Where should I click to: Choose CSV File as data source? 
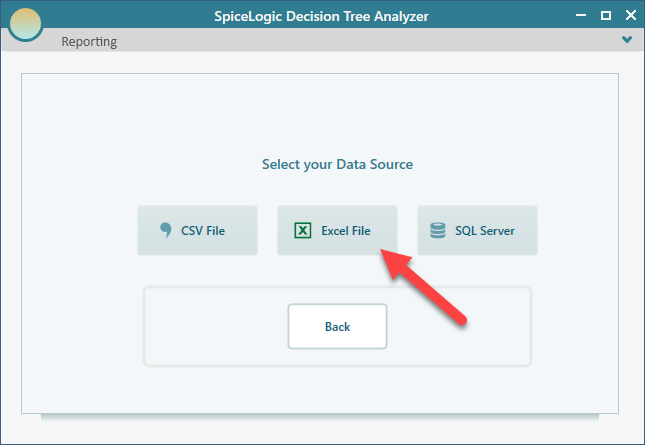pyautogui.click(x=197, y=230)
